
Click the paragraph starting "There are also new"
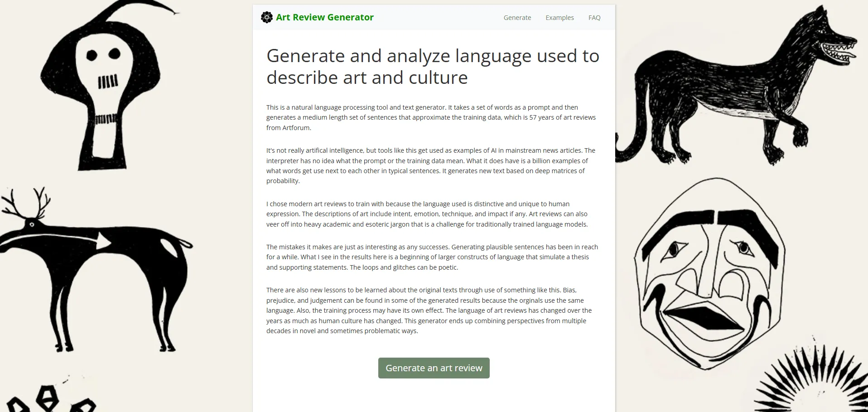click(x=429, y=310)
